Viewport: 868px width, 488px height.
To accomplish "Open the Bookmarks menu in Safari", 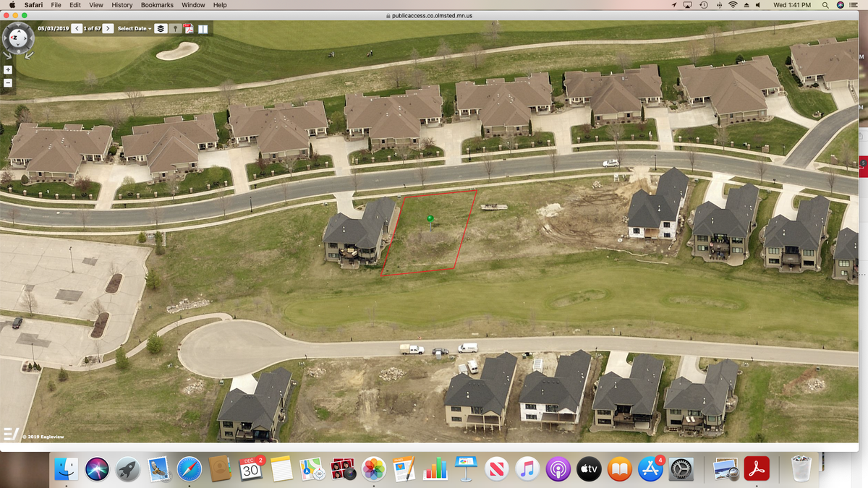I will pos(156,5).
